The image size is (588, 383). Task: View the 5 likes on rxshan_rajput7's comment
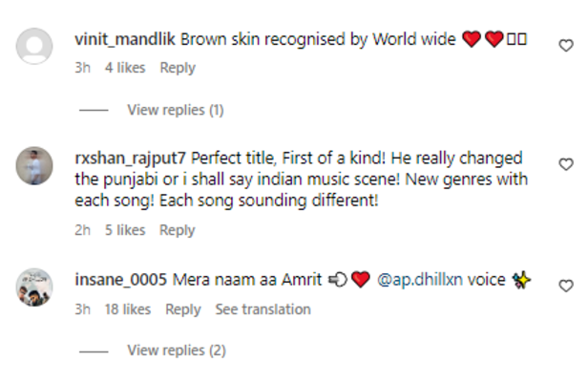click(x=125, y=230)
